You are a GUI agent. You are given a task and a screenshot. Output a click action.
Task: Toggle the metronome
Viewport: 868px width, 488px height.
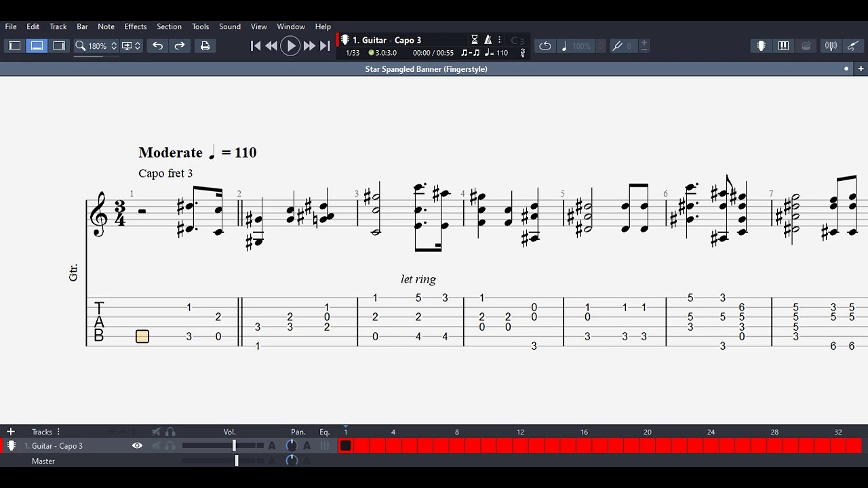(488, 40)
